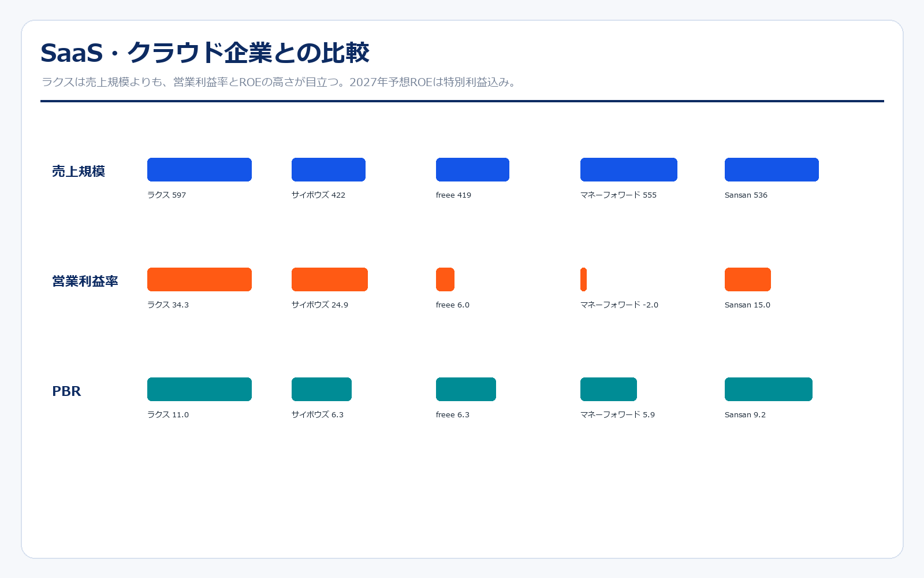Image resolution: width=924 pixels, height=578 pixels.
Task: Click the label Sansan 536
Action: point(746,195)
